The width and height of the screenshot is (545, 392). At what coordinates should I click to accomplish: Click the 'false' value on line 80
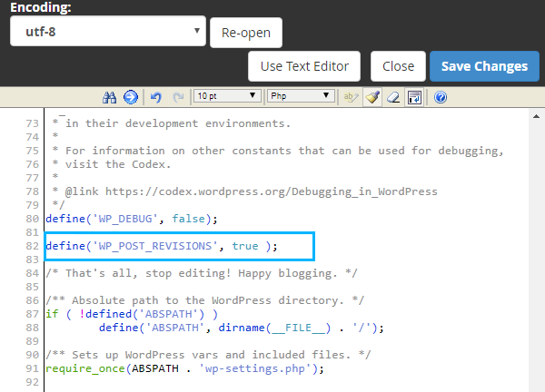pos(188,219)
